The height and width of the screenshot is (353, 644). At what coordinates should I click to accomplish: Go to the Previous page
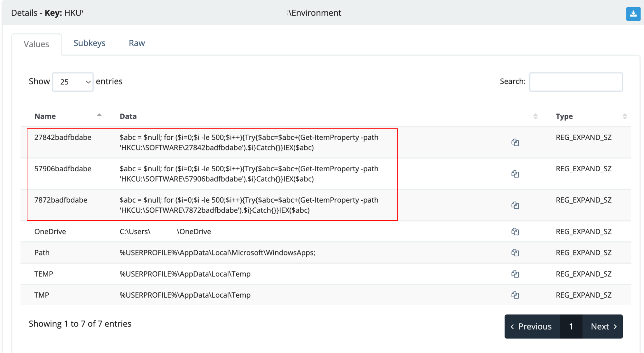click(532, 327)
